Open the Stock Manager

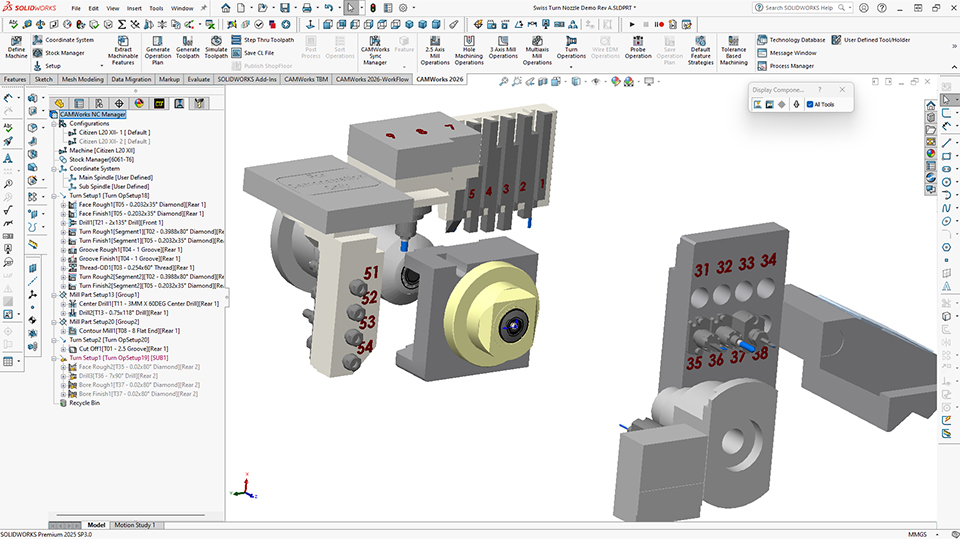tap(65, 53)
